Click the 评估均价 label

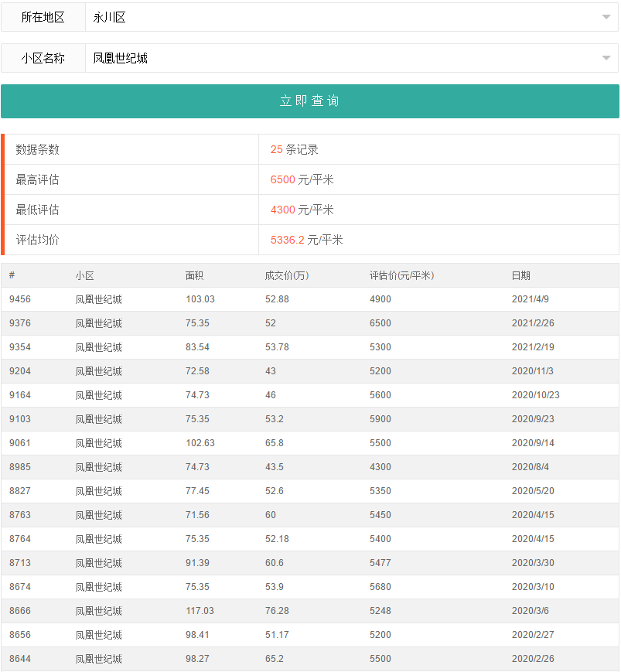37,240
